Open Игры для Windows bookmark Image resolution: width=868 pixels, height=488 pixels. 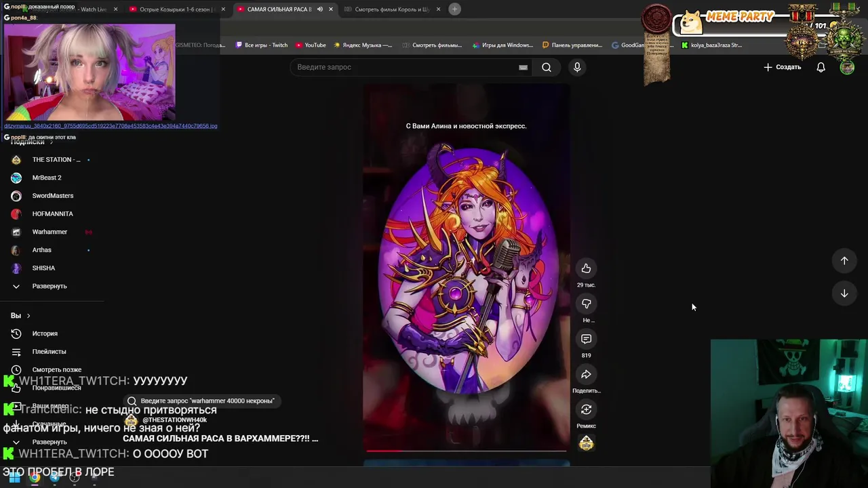pos(502,45)
